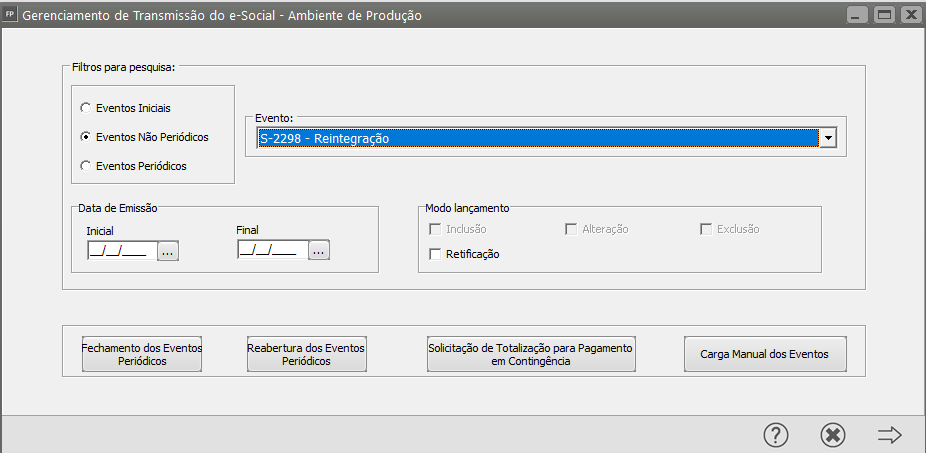Open the Final date picker ellipsis button
This screenshot has width=926, height=453.
[x=319, y=251]
